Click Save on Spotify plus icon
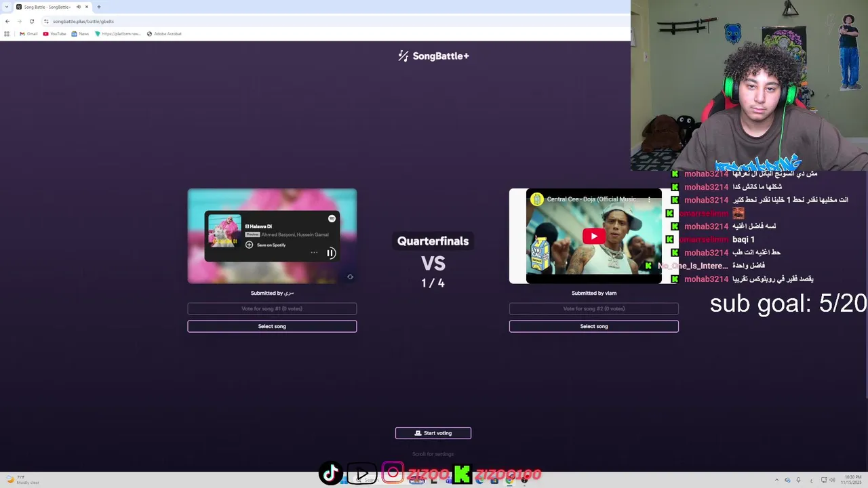This screenshot has width=868, height=488. (x=249, y=245)
